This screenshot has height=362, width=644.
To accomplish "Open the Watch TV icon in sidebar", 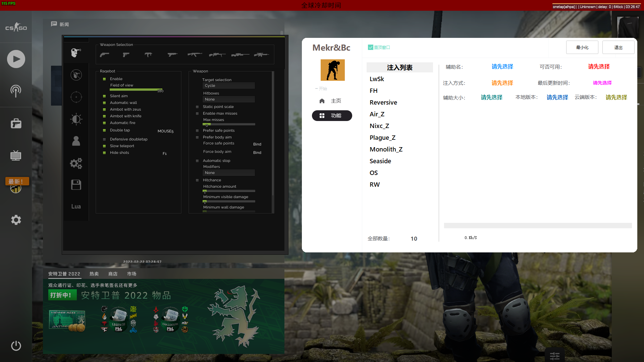I will pyautogui.click(x=16, y=155).
